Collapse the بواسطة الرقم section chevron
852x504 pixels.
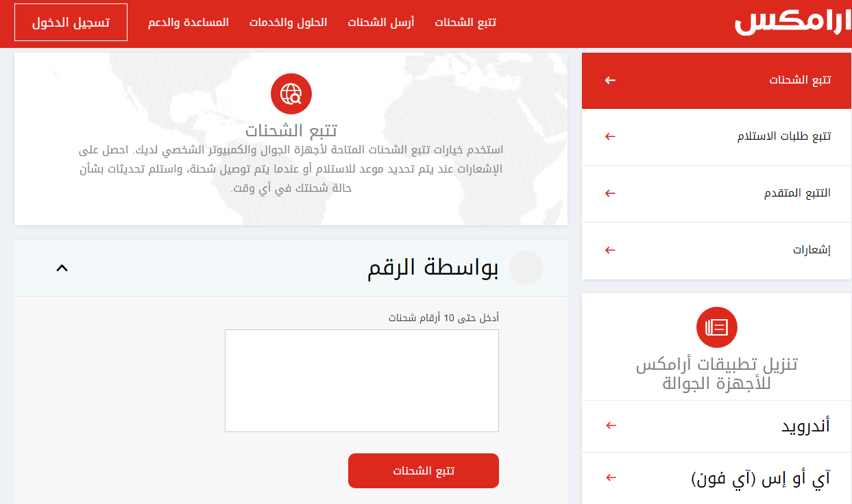[62, 268]
